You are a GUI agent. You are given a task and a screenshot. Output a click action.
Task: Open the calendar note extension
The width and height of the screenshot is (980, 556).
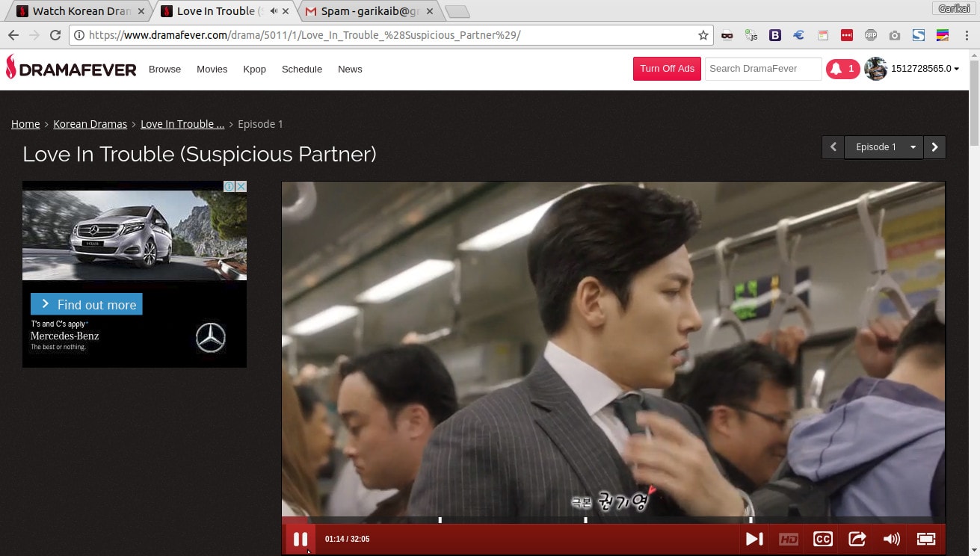pos(822,35)
